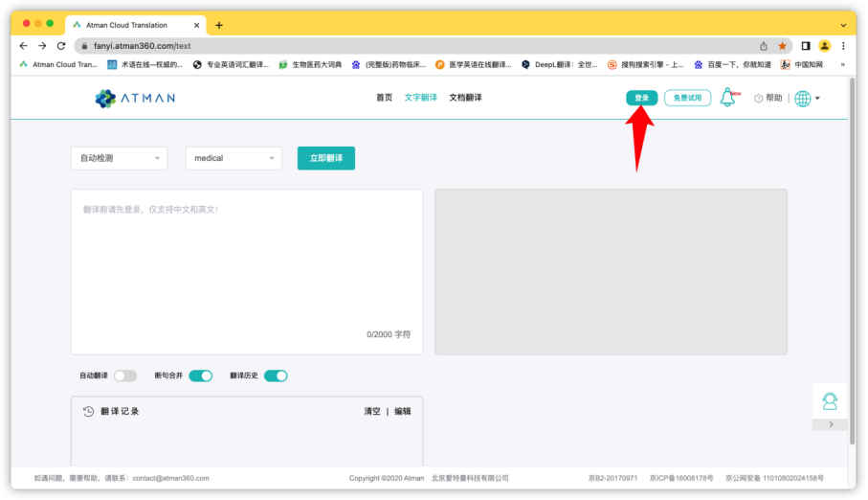Toggle the browser side panel icon

pos(806,46)
